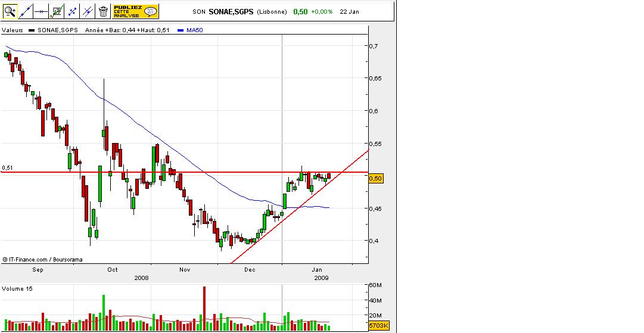Click the 0,7 price axis label
Screen dimensions: 644x333
click(x=374, y=46)
